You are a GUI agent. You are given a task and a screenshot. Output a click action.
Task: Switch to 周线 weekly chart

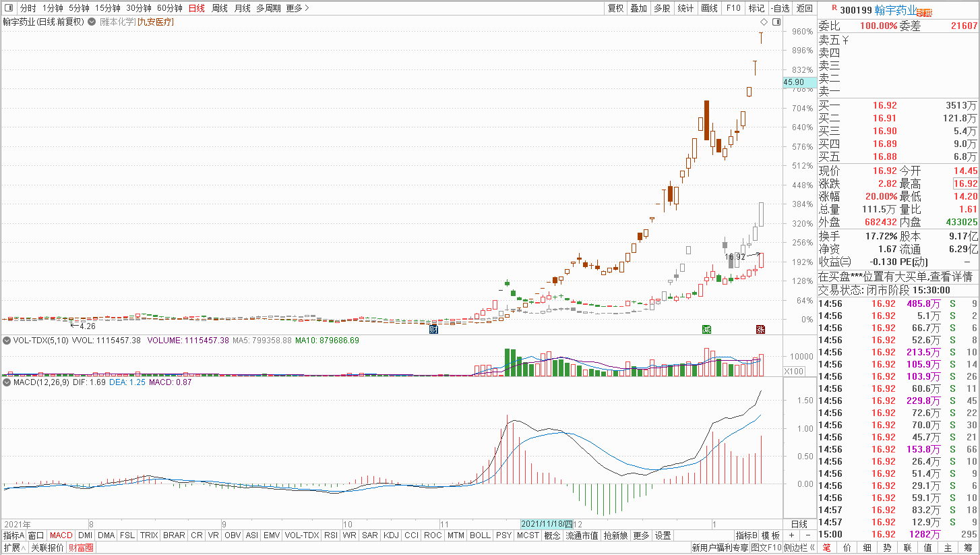[x=220, y=8]
